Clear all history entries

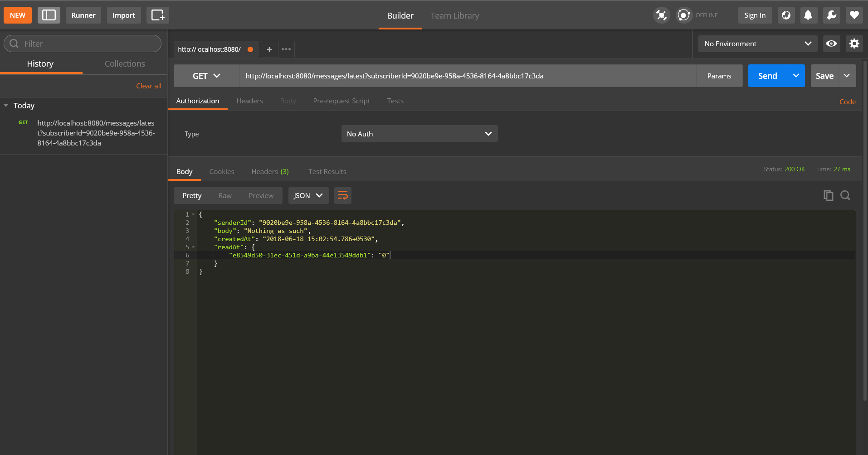point(149,86)
